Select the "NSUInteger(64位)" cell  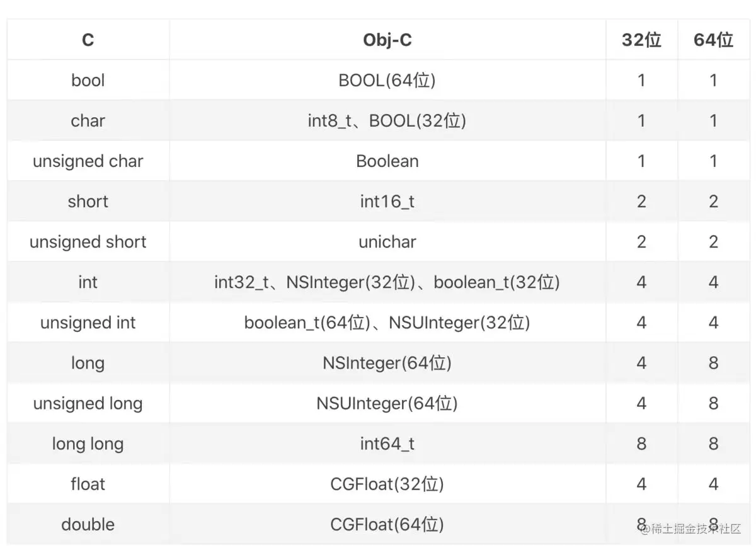point(387,403)
